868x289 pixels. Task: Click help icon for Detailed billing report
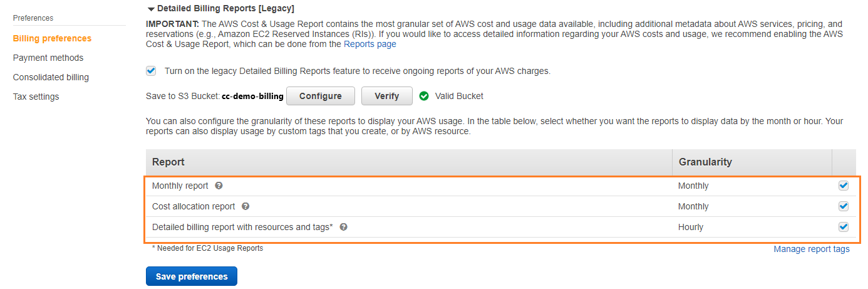(x=343, y=227)
